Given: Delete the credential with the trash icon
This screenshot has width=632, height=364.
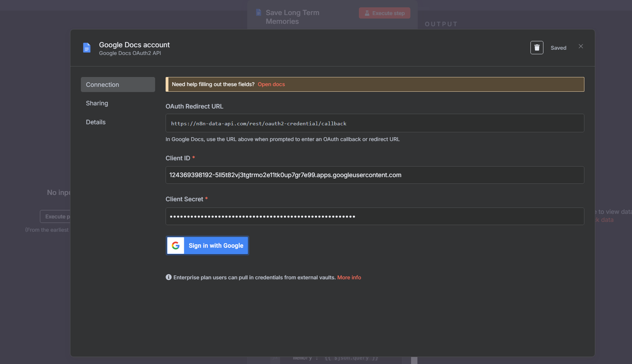Looking at the screenshot, I should [x=536, y=48].
